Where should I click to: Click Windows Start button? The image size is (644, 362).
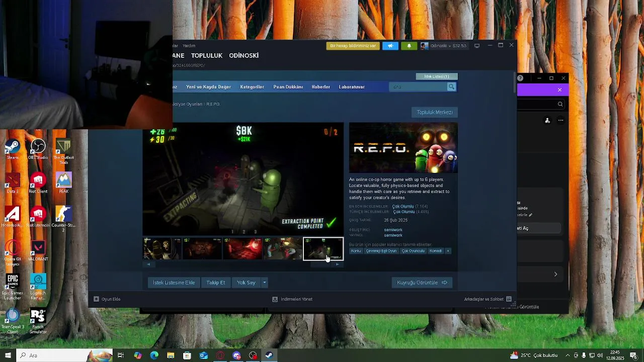pos(8,355)
